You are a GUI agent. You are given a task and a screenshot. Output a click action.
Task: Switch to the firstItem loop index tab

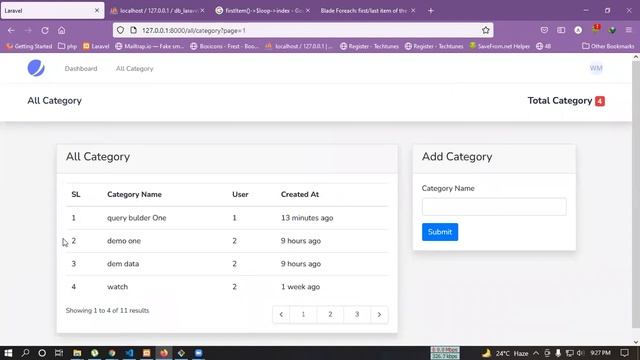263,11
